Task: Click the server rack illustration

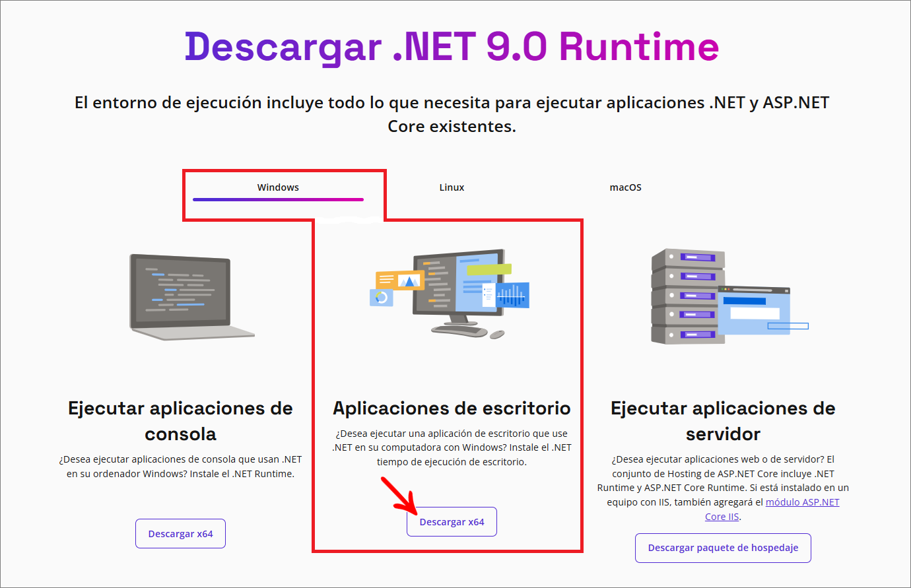Action: point(729,296)
